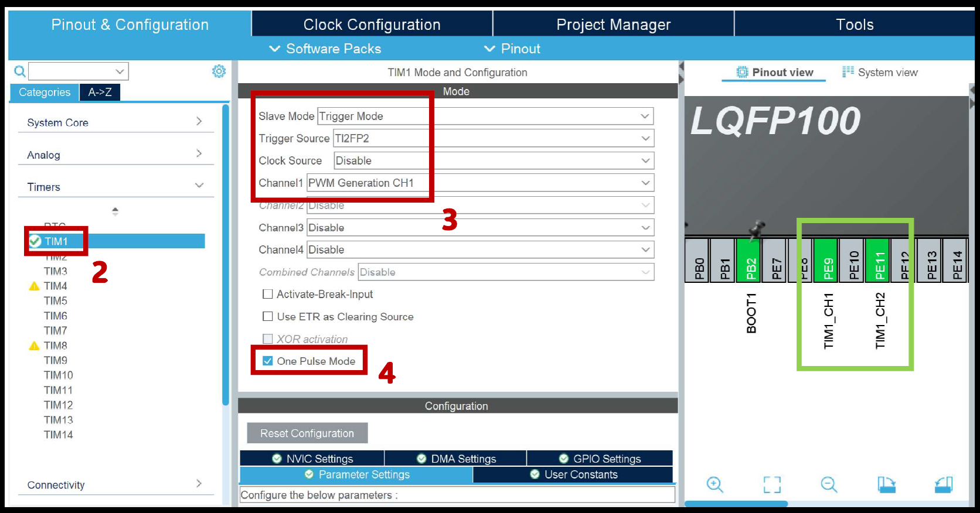Click pin PE10 on the chip
Screen dimensions: 980x513
coord(852,261)
